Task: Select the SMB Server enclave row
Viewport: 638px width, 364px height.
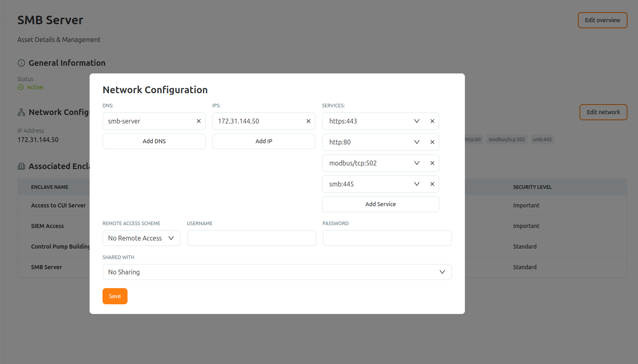Action: point(322,267)
